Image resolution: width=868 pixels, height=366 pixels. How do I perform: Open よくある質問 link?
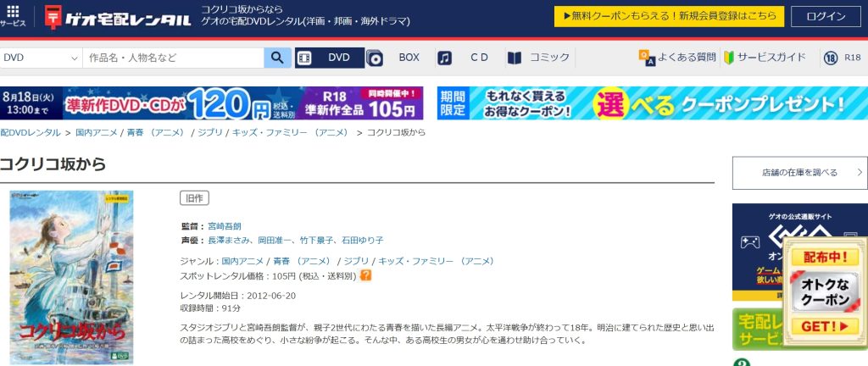pos(687,58)
